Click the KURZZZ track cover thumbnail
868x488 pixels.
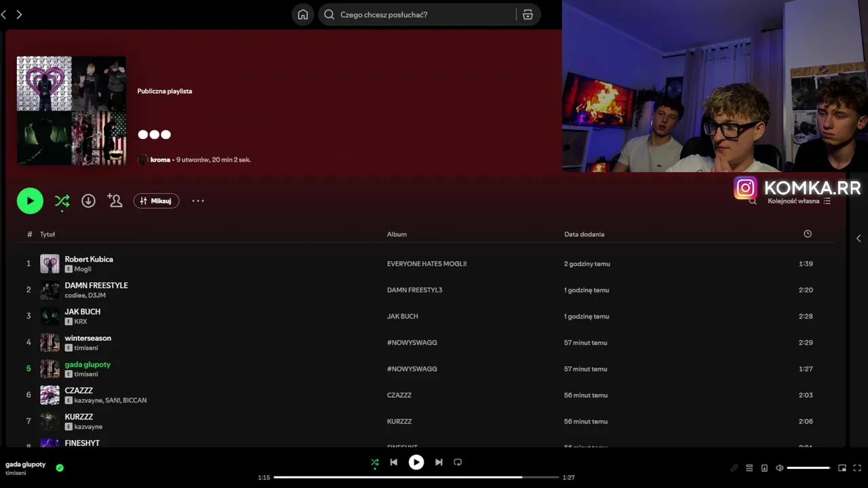50,422
